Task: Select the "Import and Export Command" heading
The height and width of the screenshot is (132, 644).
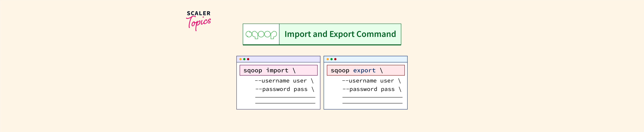Action: (x=340, y=34)
